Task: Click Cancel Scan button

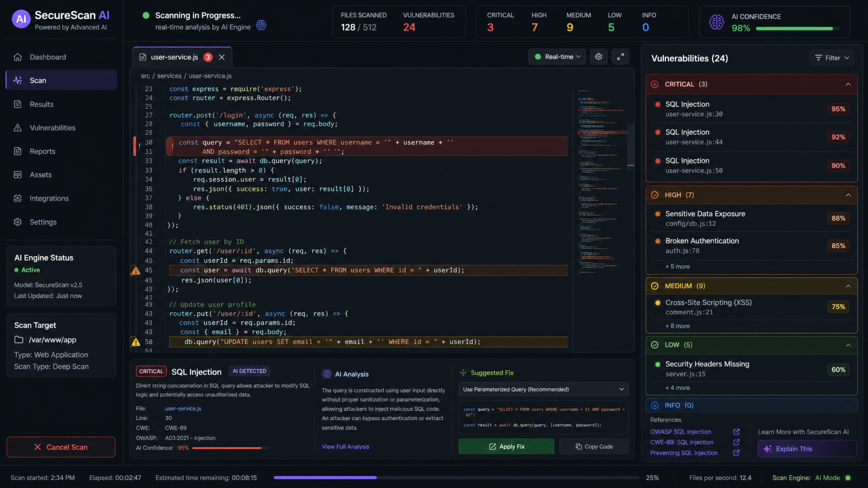Action: tap(61, 447)
